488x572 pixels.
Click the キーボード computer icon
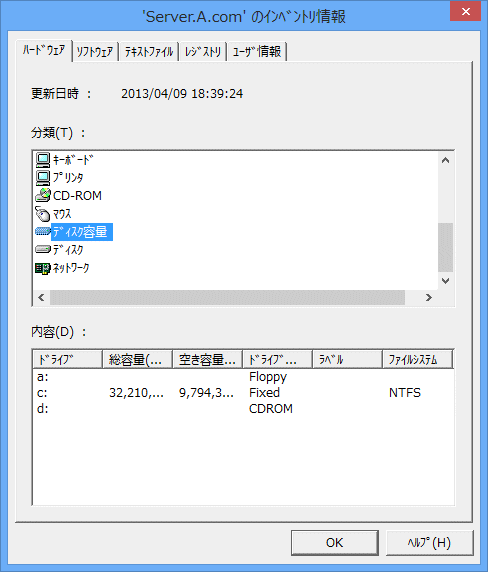[x=43, y=160]
